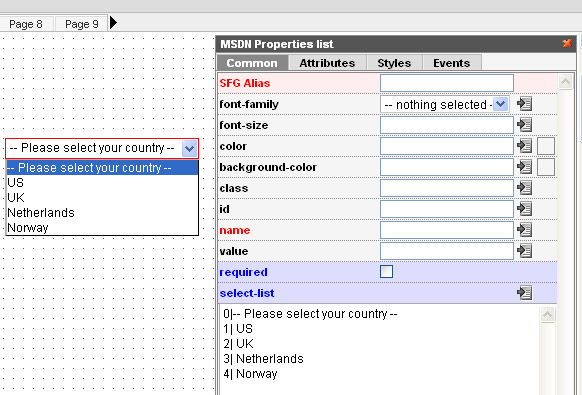
Task: Click the color value input field
Action: [447, 146]
